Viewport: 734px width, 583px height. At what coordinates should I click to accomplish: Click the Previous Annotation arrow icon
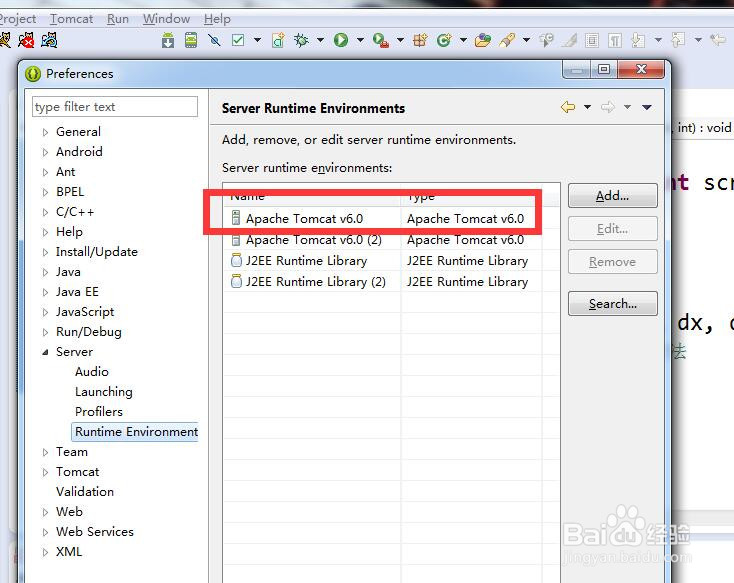[x=678, y=40]
